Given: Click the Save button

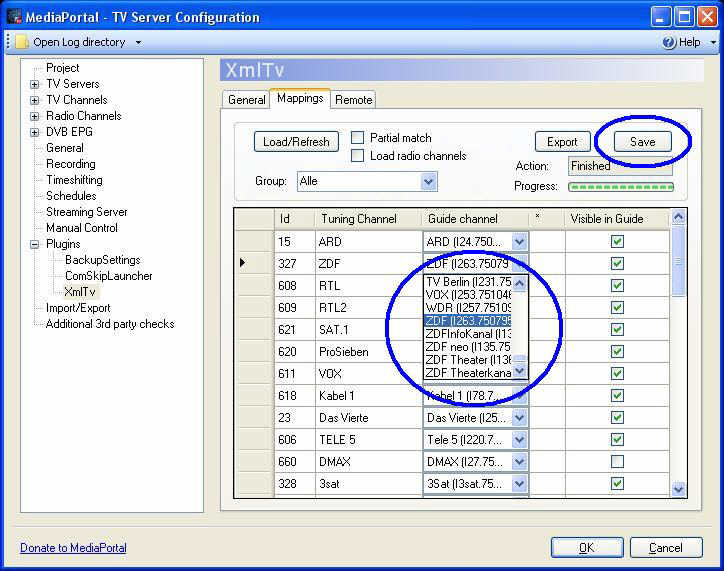Looking at the screenshot, I should tap(642, 142).
